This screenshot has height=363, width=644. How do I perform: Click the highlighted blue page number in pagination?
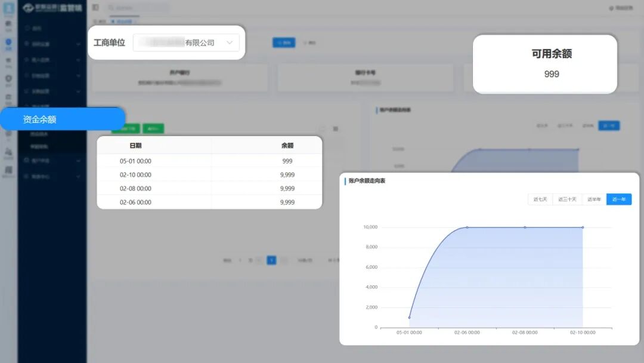tap(271, 260)
